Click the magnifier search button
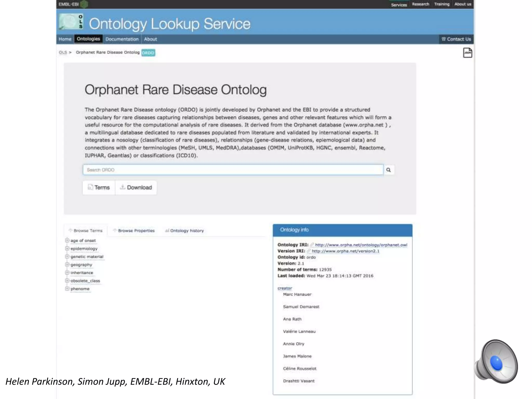The width and height of the screenshot is (532, 399). tap(388, 170)
